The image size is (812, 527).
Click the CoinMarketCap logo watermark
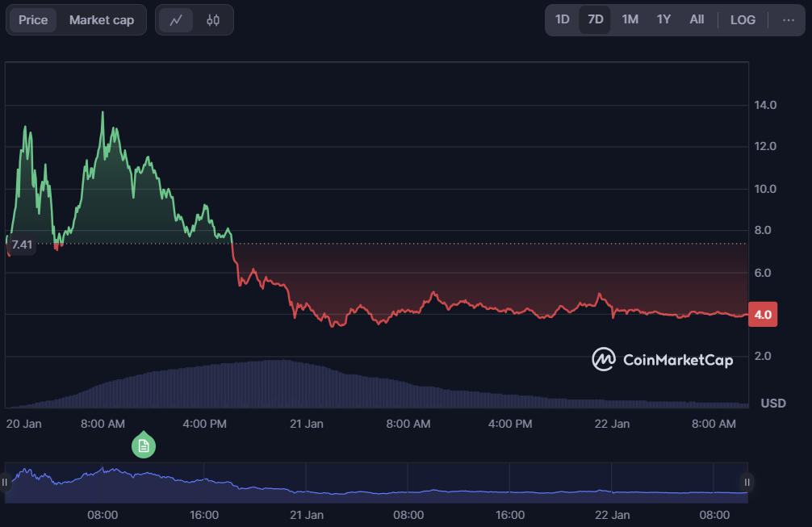tap(662, 359)
